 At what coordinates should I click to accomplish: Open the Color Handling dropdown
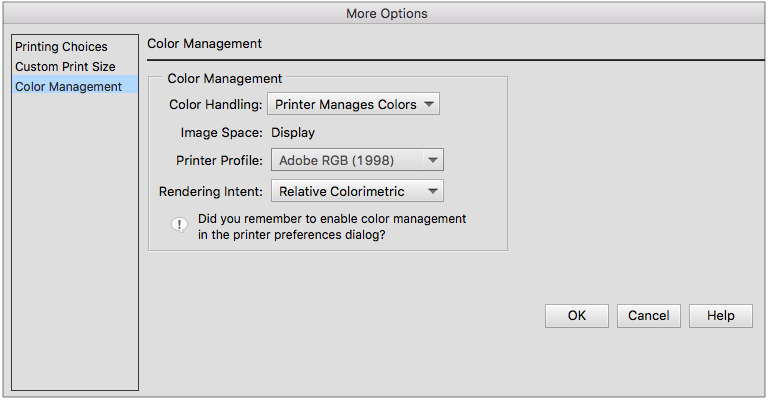tap(354, 104)
